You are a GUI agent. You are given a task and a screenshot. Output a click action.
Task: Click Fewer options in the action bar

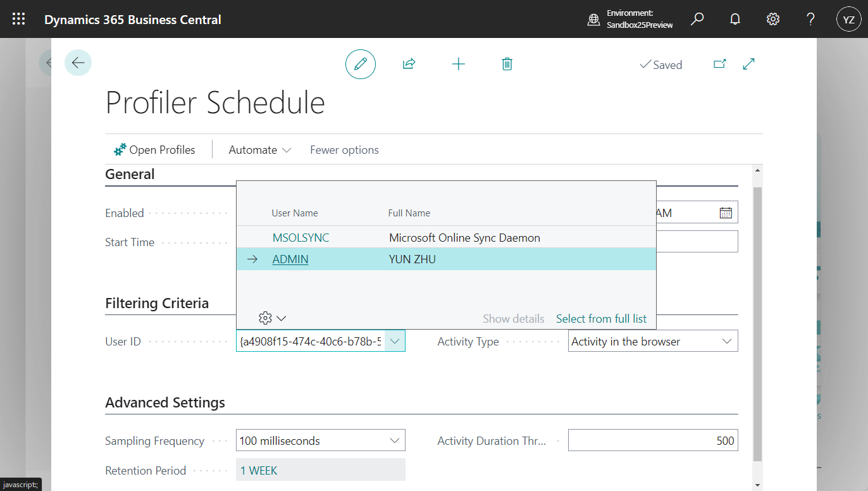tap(344, 149)
